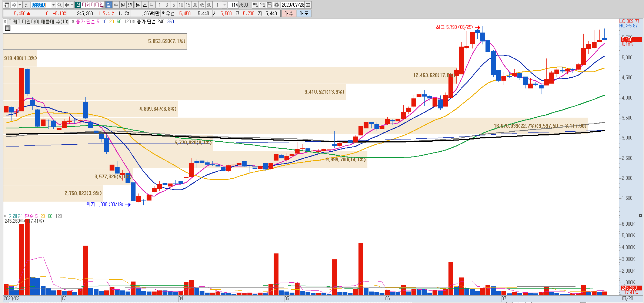Select the first 1 interval button

pyautogui.click(x=160, y=5)
